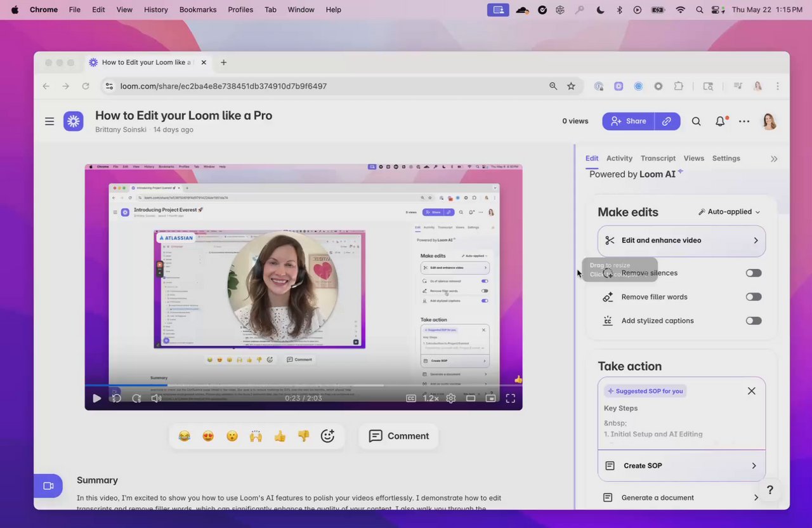The height and width of the screenshot is (528, 812).
Task: Rewind the video five seconds
Action: 116,399
